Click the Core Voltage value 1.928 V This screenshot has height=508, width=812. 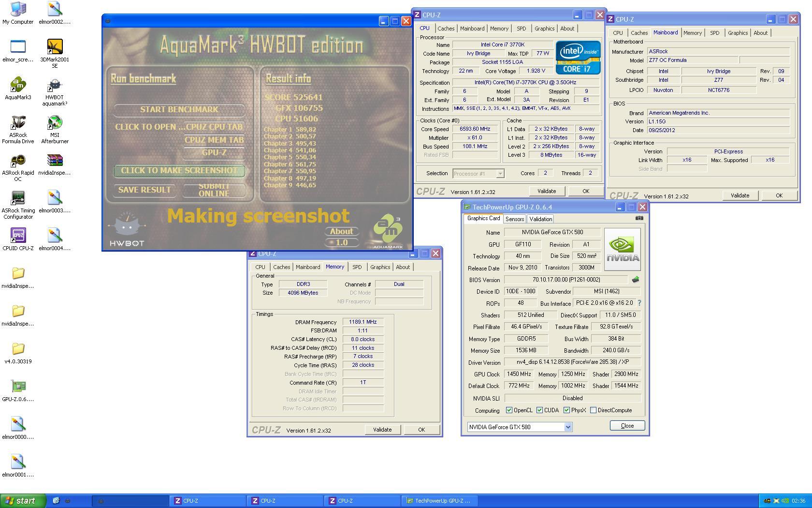(536, 71)
